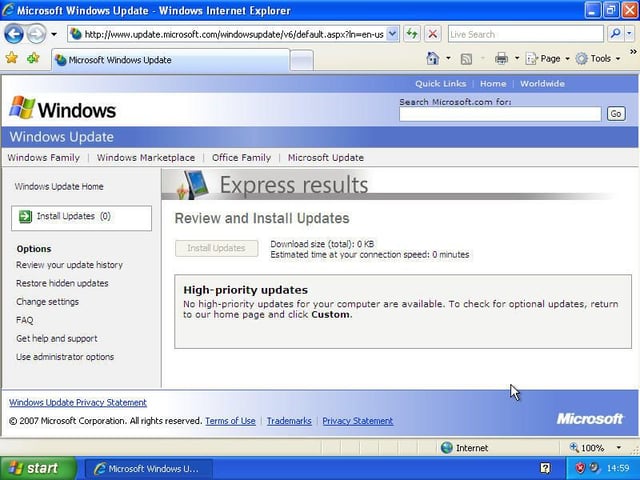
Task: Click the Windows logo on the page
Action: 62,108
